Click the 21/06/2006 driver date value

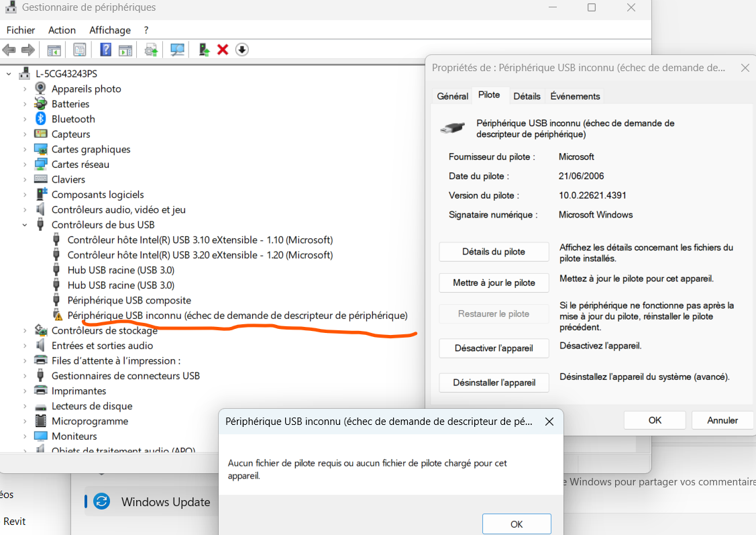pos(581,176)
